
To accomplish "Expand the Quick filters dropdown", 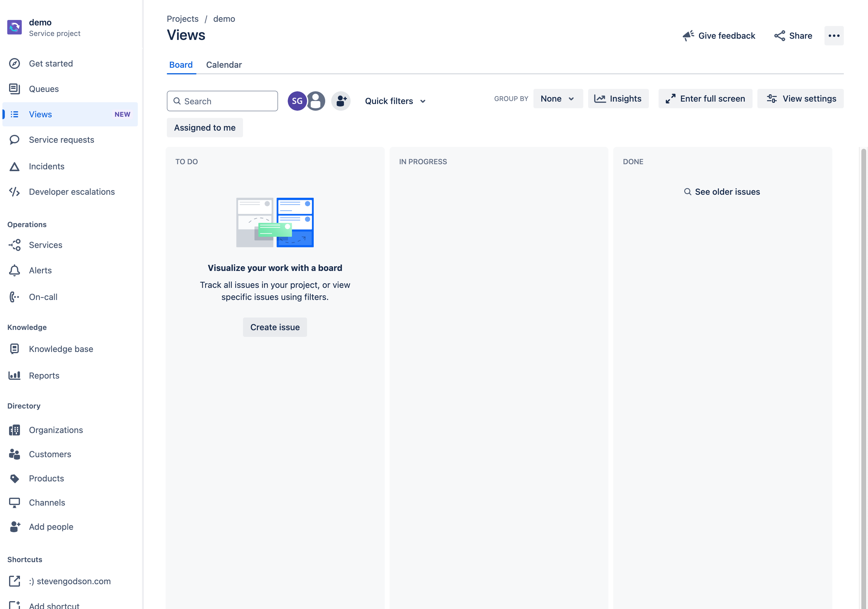I will (395, 101).
